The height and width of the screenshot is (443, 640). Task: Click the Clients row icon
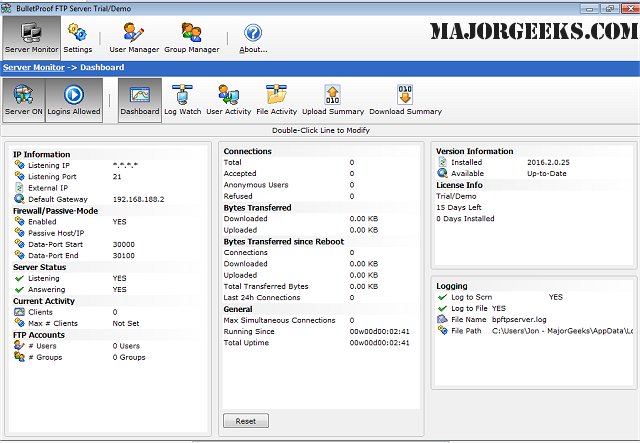point(19,312)
